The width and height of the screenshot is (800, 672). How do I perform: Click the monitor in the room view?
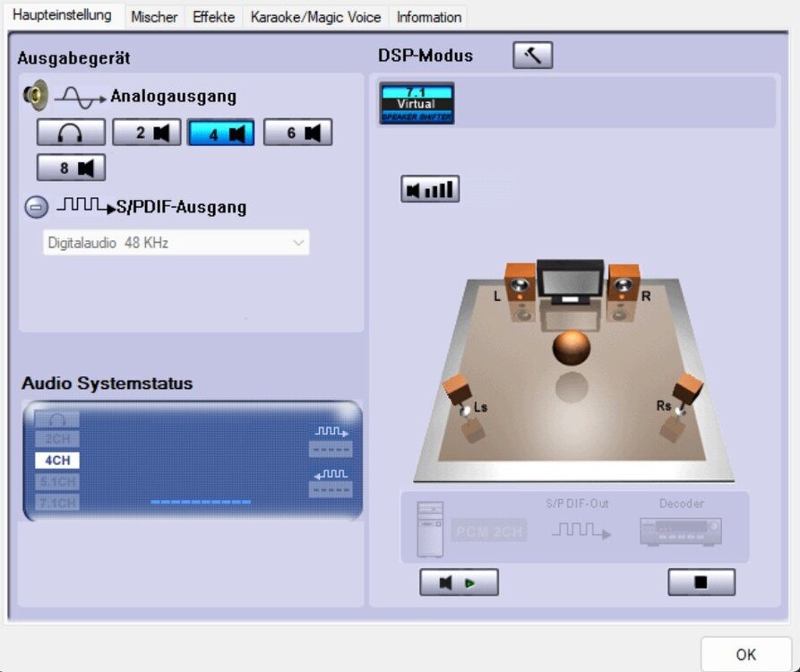(570, 281)
